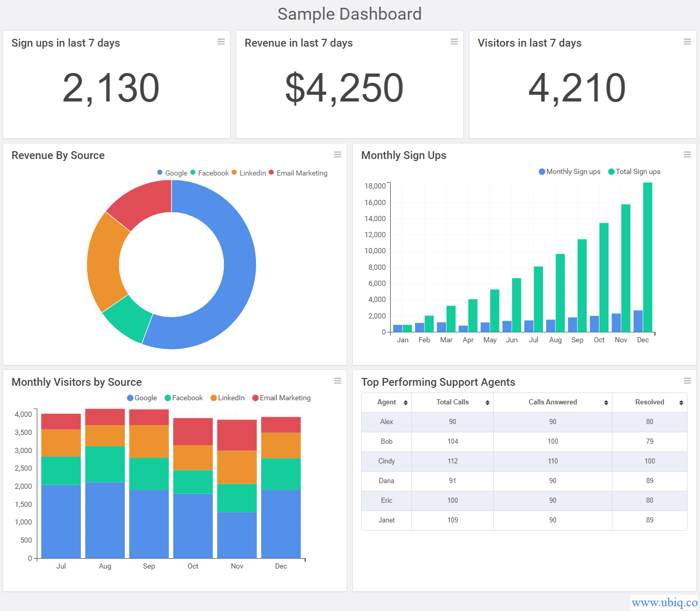Image resolution: width=700 pixels, height=611 pixels.
Task: Toggle Email Marketing in Monthly Visitors legend
Action: pos(281,398)
